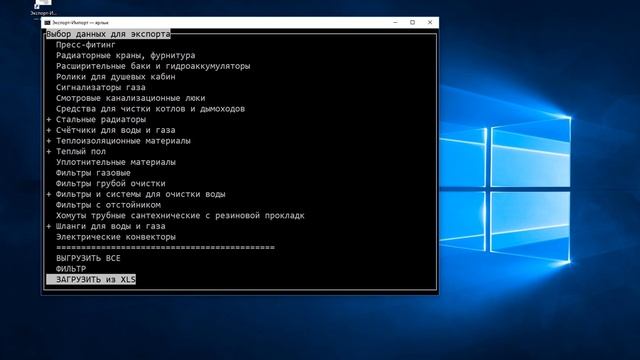
Task: Select 'Счётчики для воды и газа' text
Action: point(116,130)
